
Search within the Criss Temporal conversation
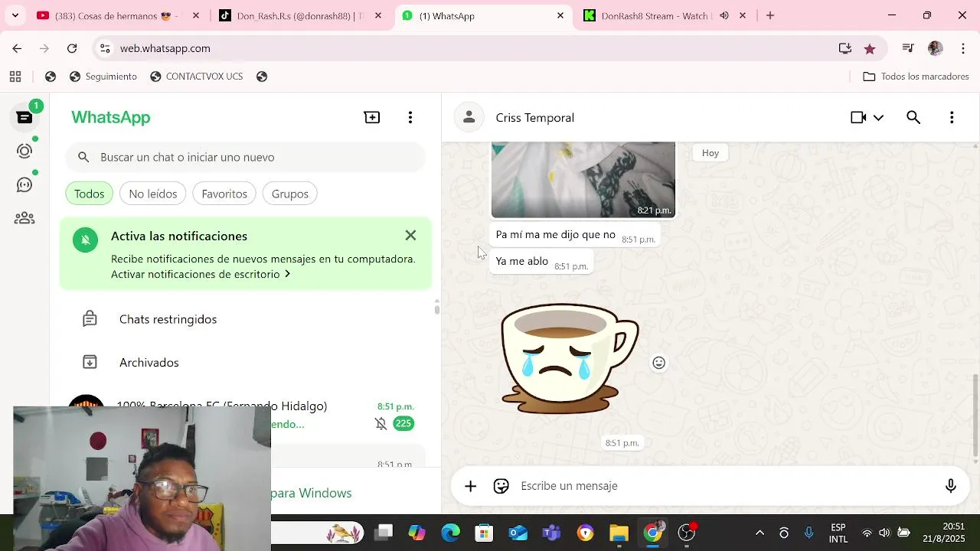pos(913,117)
